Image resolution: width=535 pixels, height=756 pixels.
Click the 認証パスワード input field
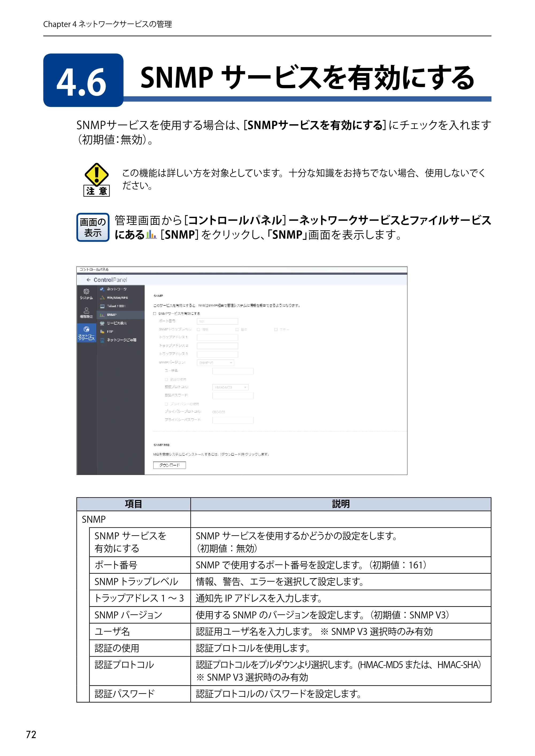(233, 396)
